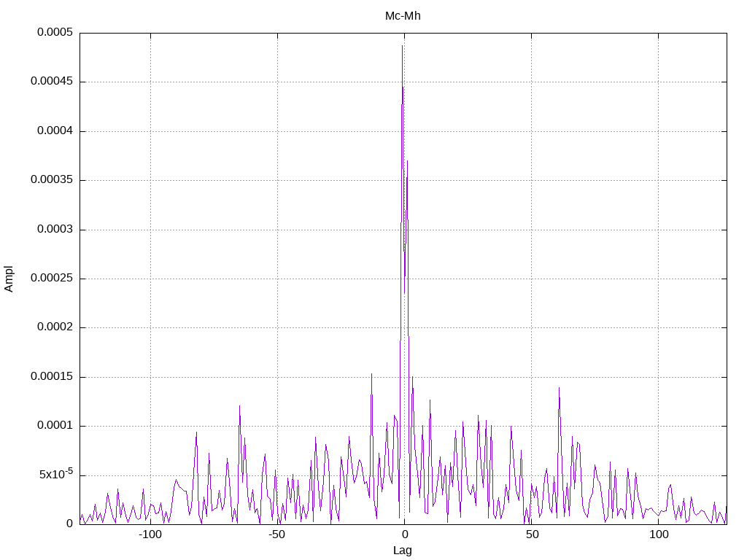This screenshot has width=747, height=560.
Task: Click the 0.0002 y-axis tick label
Action: 55,327
